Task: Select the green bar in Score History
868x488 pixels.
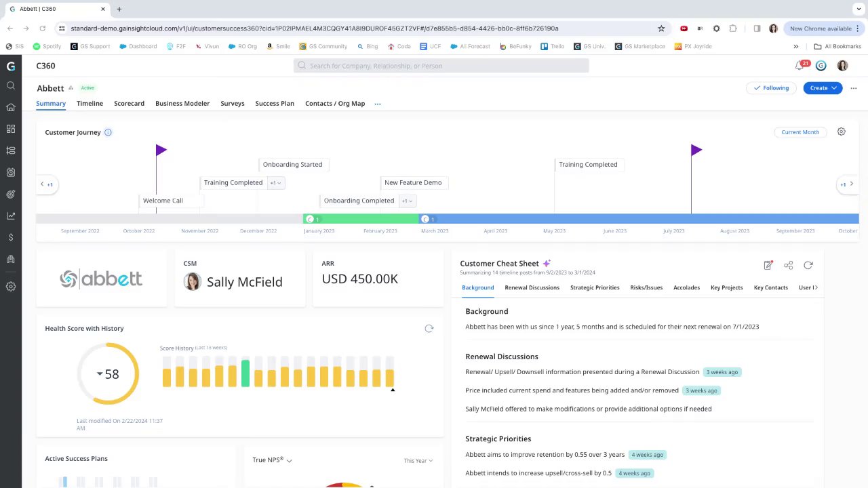Action: (x=245, y=373)
